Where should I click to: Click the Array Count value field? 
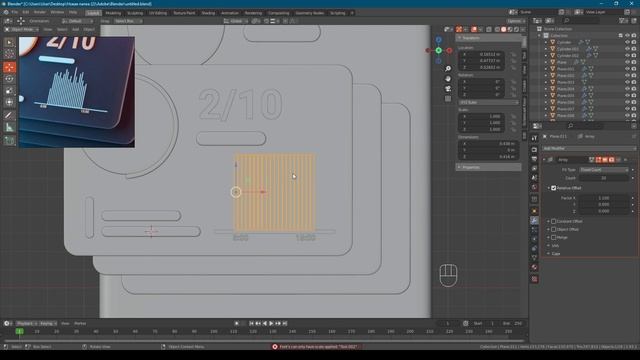pyautogui.click(x=604, y=178)
